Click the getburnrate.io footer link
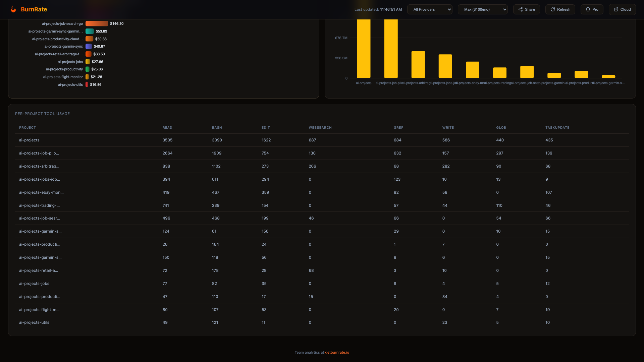Viewport: 644px width, 362px height. 337,352
